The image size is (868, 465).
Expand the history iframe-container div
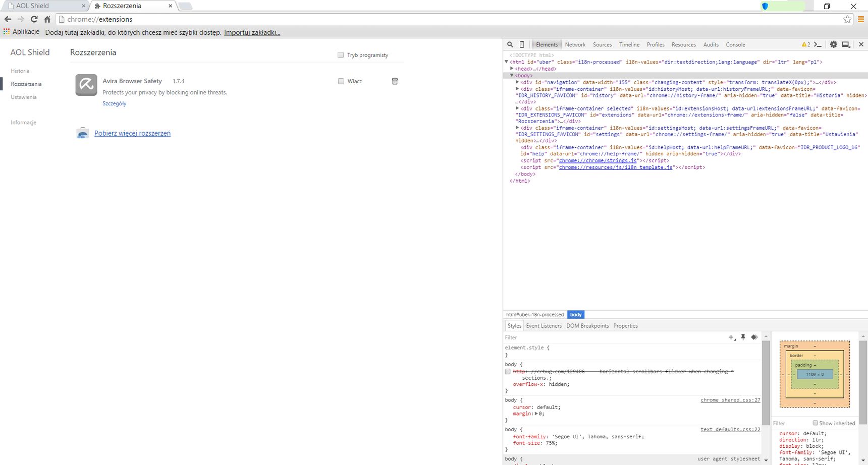point(517,88)
